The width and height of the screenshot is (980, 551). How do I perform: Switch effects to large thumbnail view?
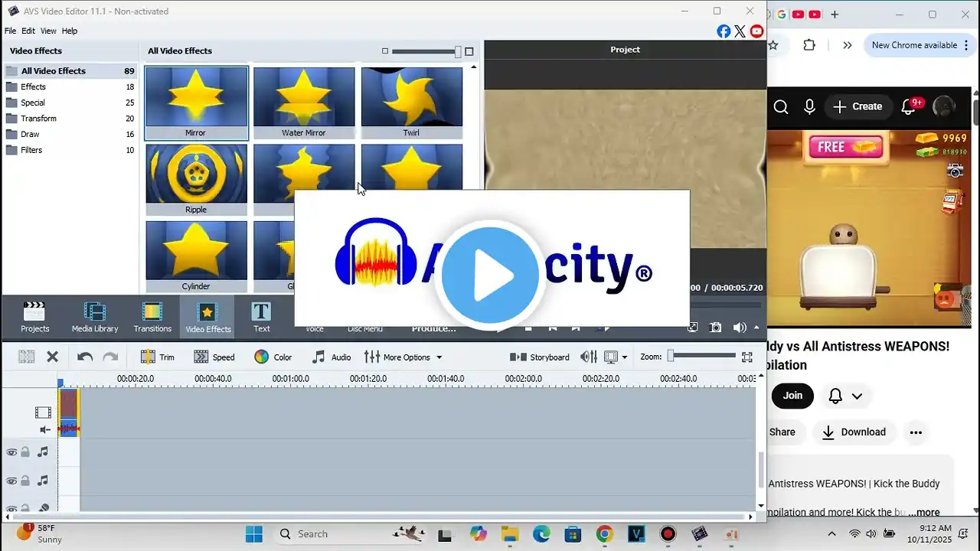tap(469, 51)
